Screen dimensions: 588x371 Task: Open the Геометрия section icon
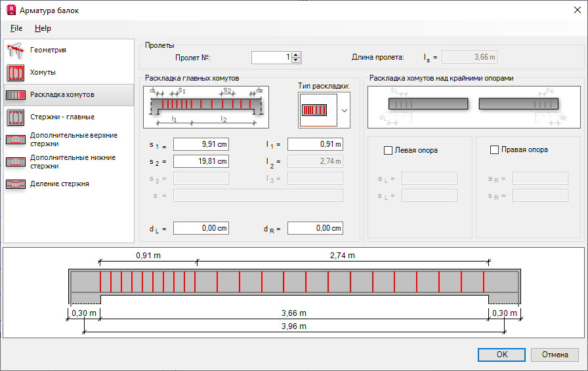pyautogui.click(x=15, y=50)
